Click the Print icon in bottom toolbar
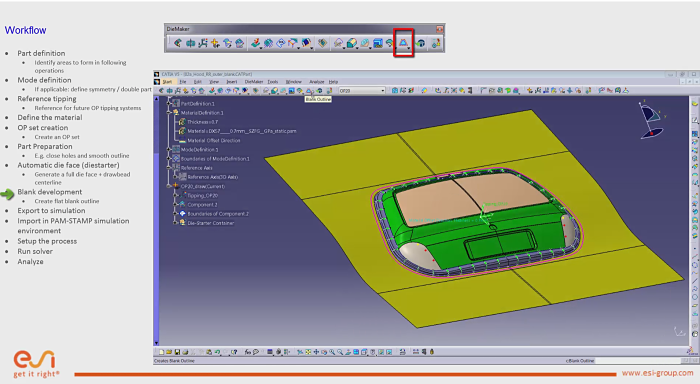 (185, 352)
